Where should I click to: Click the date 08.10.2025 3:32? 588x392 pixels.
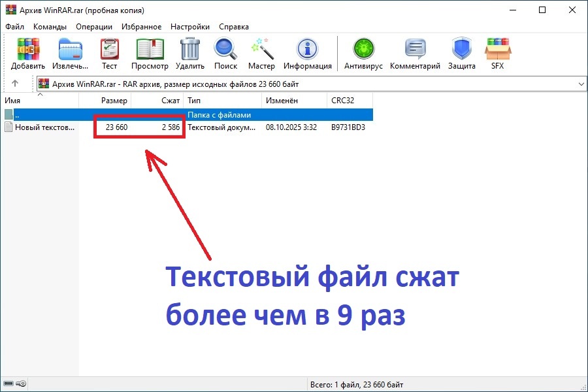[291, 127]
